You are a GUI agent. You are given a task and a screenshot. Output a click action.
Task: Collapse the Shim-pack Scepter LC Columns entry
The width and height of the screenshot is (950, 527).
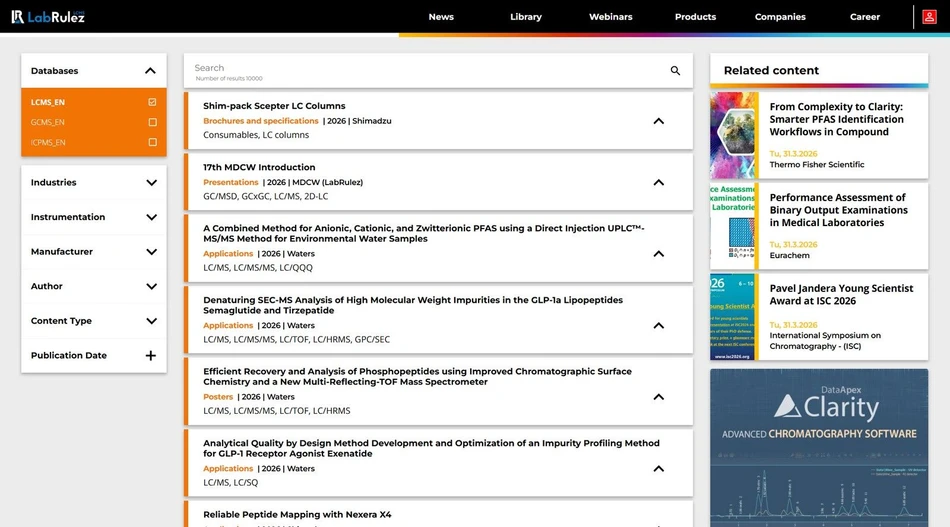[658, 121]
